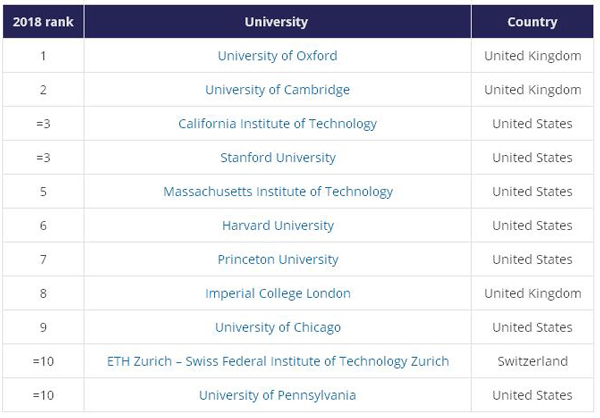Image resolution: width=600 pixels, height=418 pixels.
Task: Select the Imperial College London link
Action: click(277, 294)
